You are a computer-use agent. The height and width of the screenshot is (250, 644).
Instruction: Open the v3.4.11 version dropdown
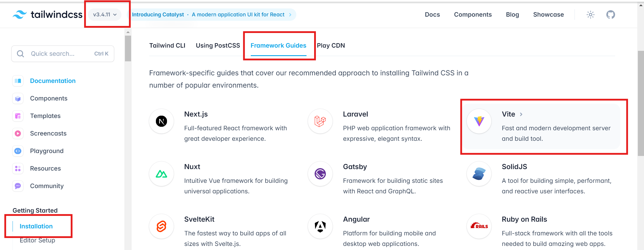(105, 15)
